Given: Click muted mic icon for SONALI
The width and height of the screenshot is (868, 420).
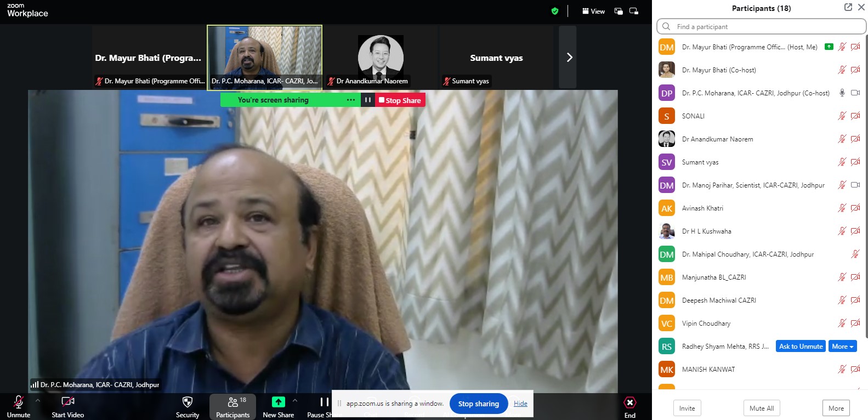Looking at the screenshot, I should [x=842, y=116].
